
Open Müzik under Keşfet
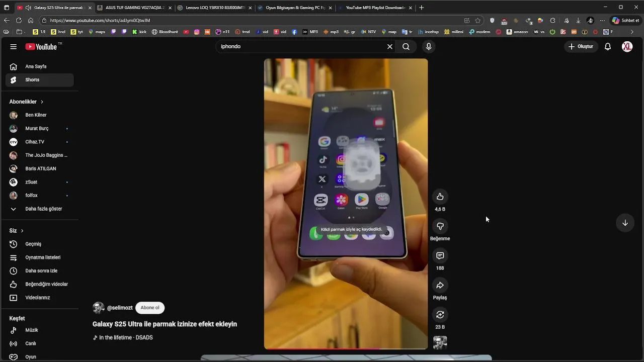(40, 330)
